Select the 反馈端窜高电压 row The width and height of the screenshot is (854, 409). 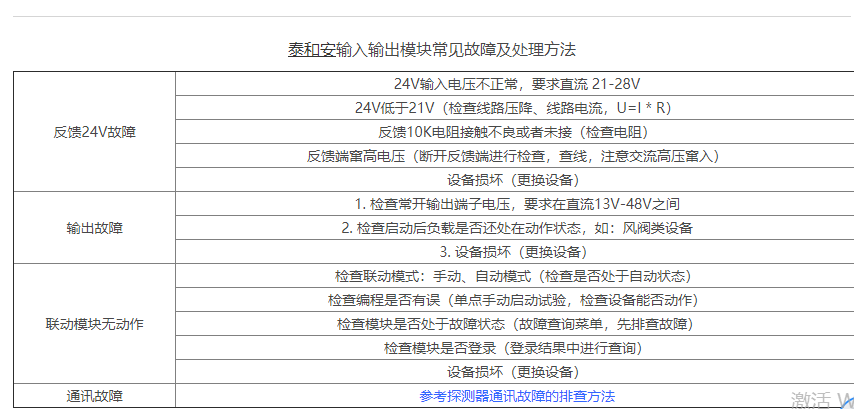click(x=512, y=155)
